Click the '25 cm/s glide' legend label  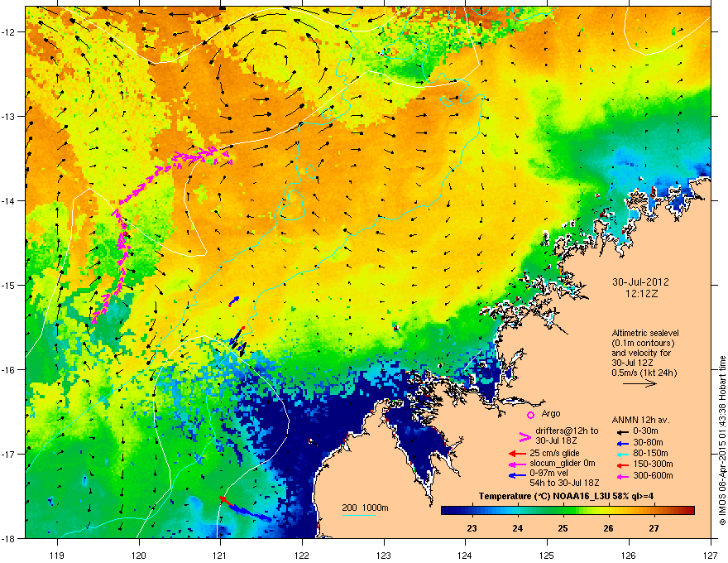point(554,453)
